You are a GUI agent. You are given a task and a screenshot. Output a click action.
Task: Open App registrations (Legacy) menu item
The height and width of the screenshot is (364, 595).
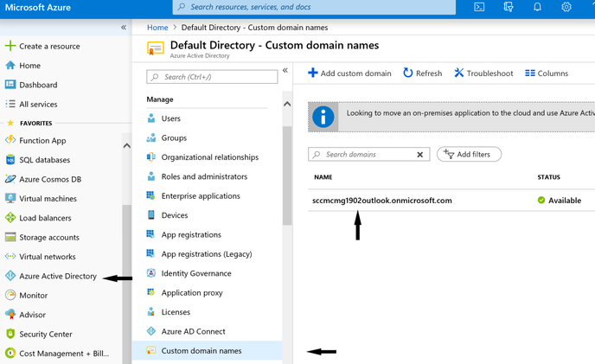pos(208,253)
